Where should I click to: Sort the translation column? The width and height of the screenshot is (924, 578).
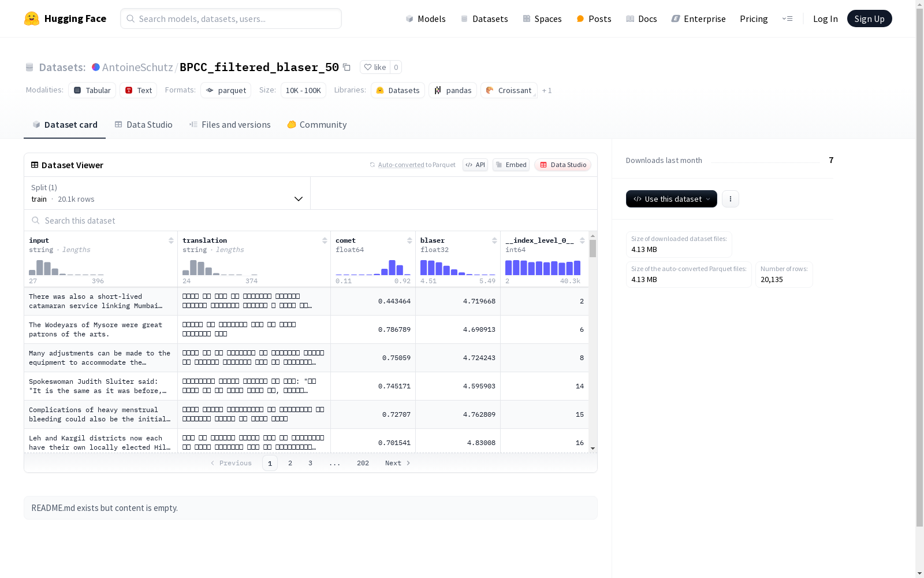click(325, 240)
